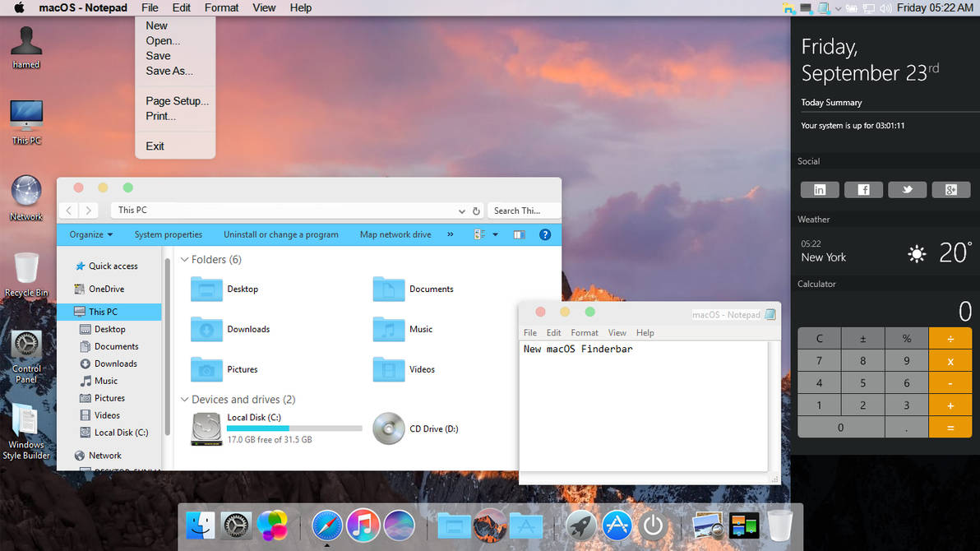Choose Page Setup from the File menu
980x551 pixels.
pos(175,100)
